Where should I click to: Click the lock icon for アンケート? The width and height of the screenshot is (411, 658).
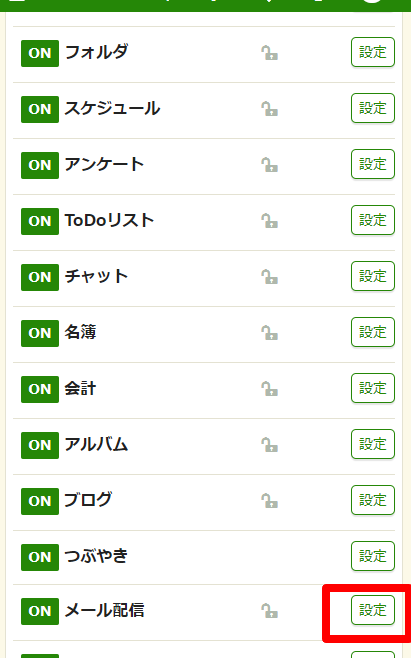(270, 165)
